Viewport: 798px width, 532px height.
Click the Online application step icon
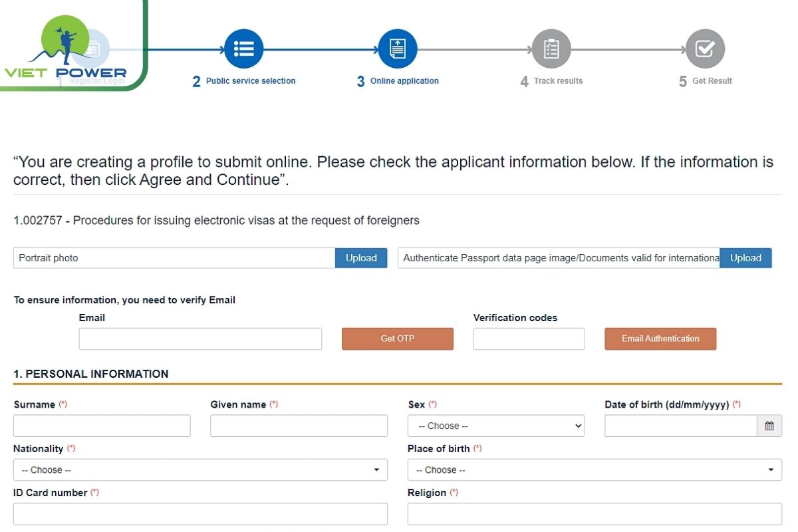point(397,48)
